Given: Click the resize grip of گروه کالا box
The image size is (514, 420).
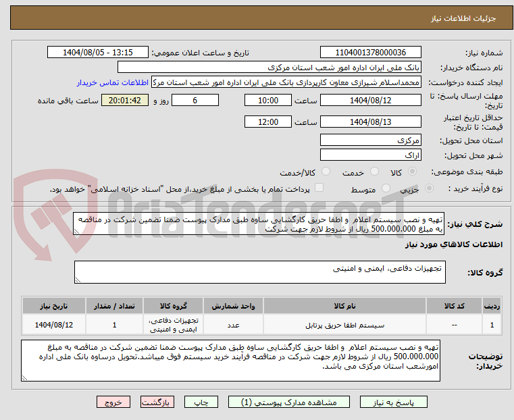Looking at the screenshot, I should tap(78, 280).
